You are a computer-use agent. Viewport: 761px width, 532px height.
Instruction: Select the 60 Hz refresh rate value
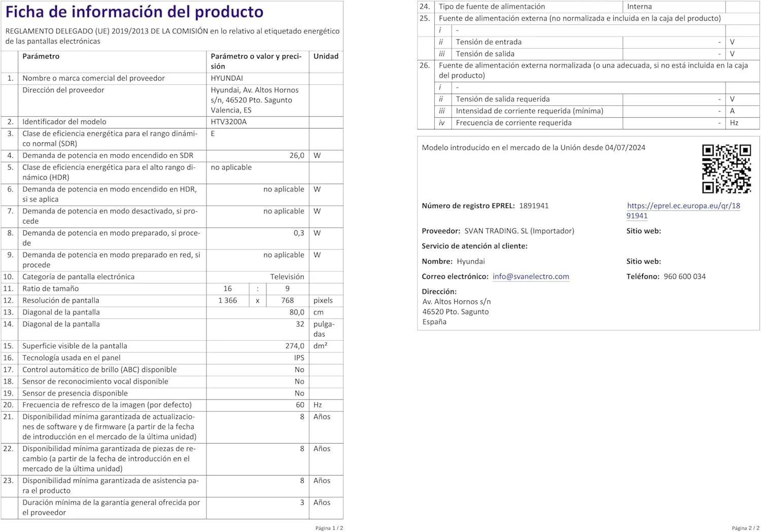pyautogui.click(x=300, y=405)
